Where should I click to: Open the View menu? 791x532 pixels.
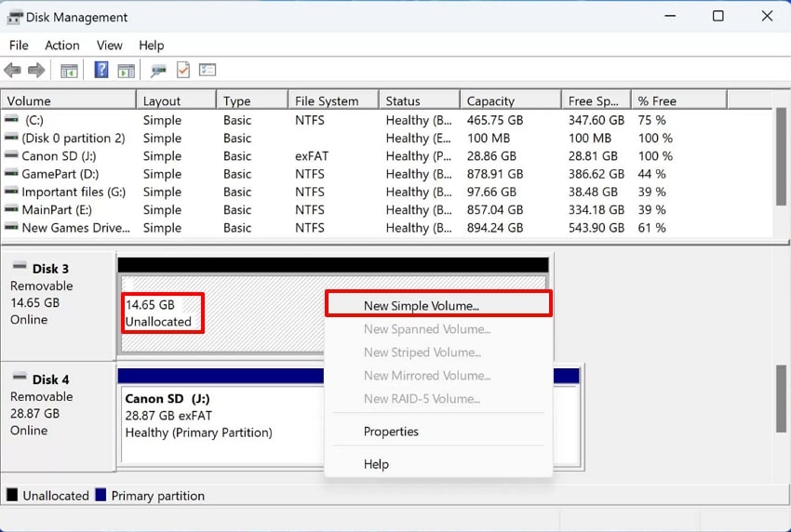tap(110, 46)
